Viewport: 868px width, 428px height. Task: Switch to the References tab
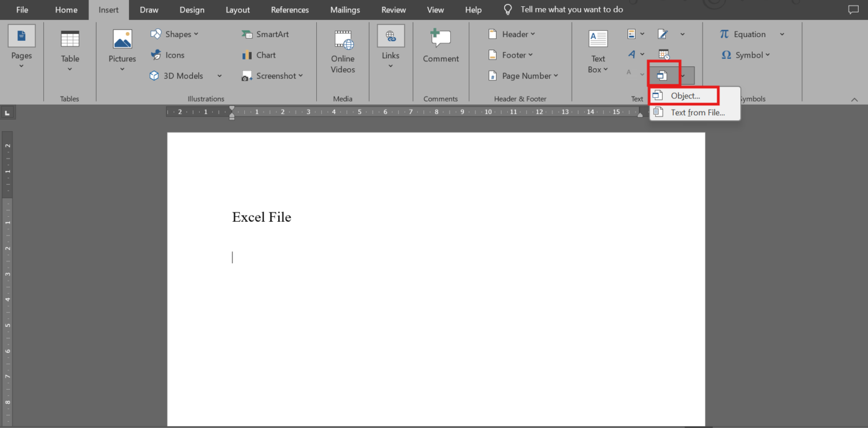pos(290,10)
